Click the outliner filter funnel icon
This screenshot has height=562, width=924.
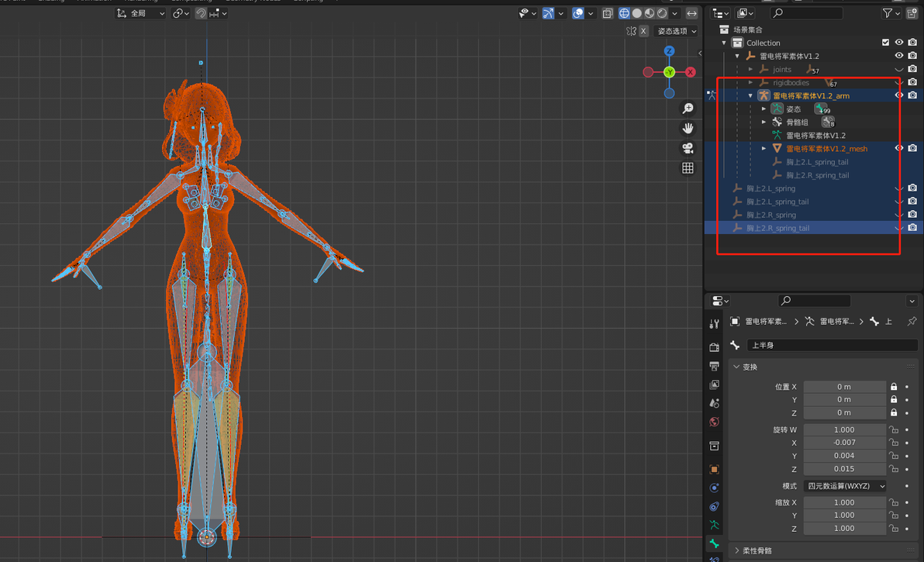tap(888, 13)
